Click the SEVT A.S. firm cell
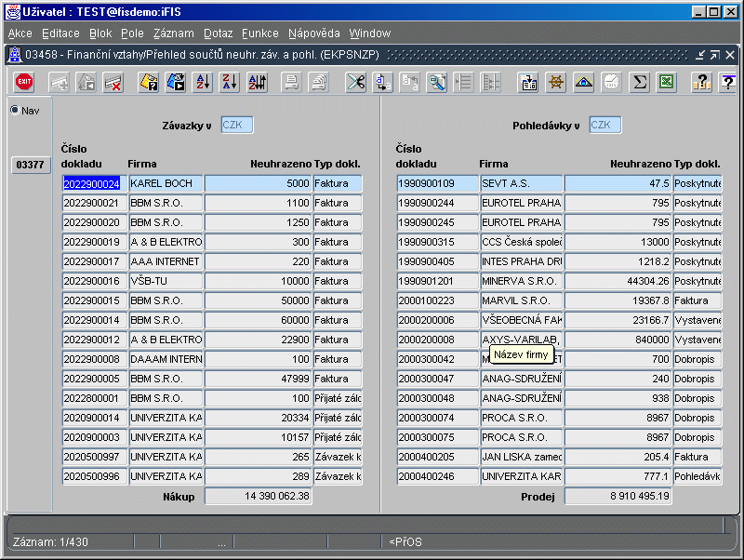The image size is (744, 560). point(521,183)
